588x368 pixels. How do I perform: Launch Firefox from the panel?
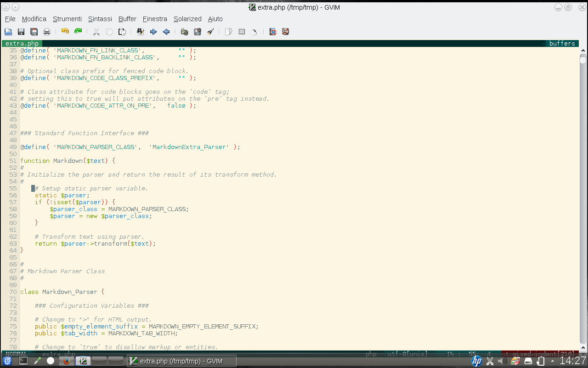click(x=67, y=361)
